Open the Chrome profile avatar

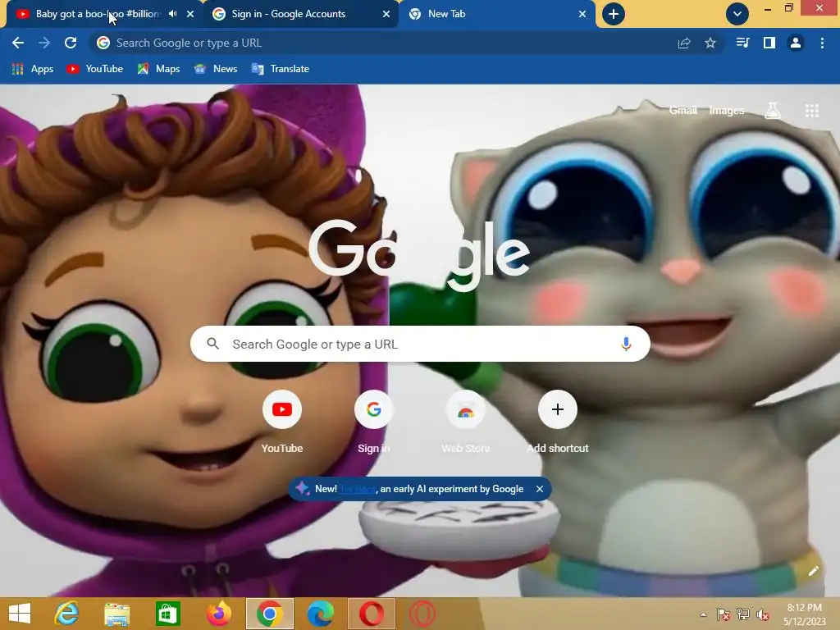coord(796,43)
